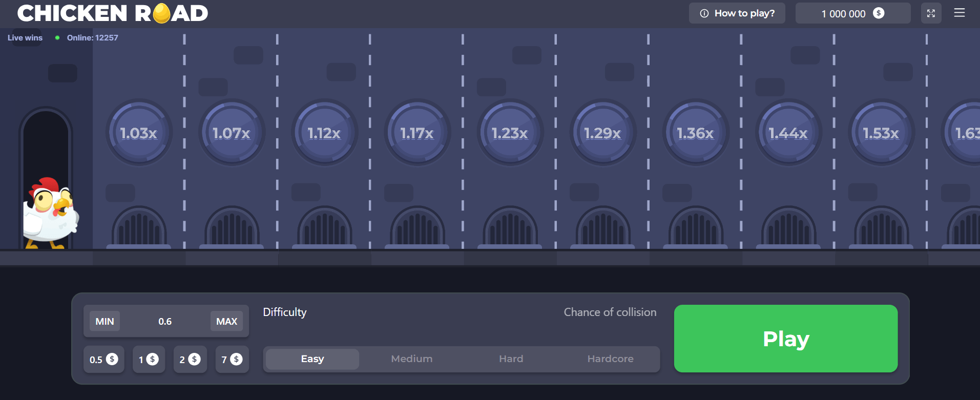Select Hard difficulty
This screenshot has width=980, height=400.
pyautogui.click(x=511, y=359)
